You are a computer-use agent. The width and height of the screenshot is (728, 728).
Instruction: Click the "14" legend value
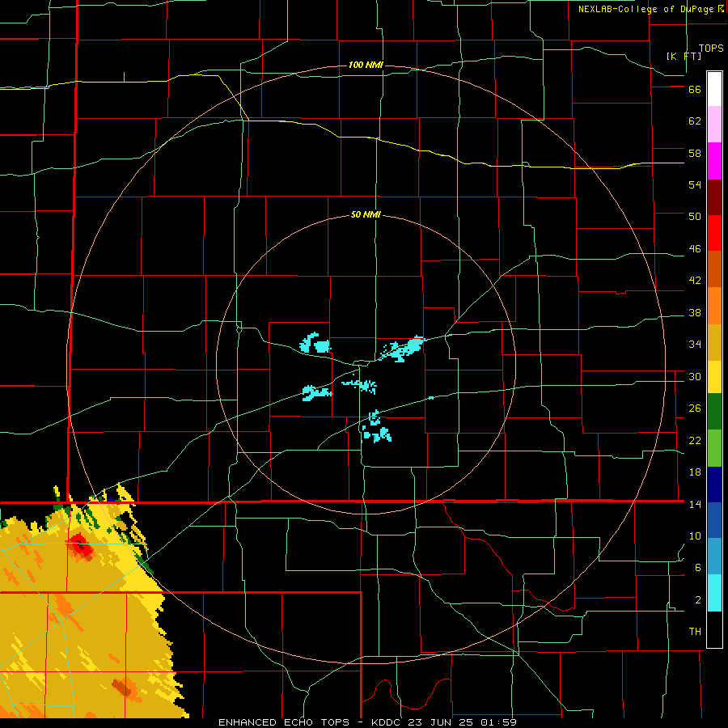coord(695,504)
